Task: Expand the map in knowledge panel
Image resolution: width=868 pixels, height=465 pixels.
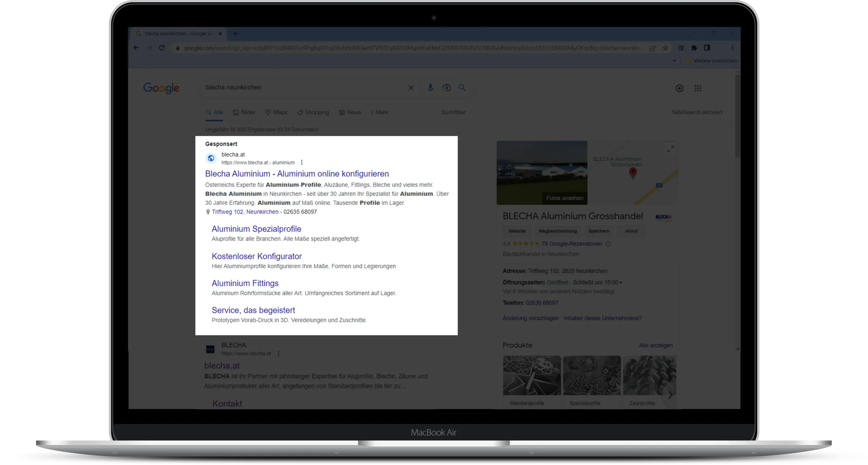Action: click(x=670, y=149)
